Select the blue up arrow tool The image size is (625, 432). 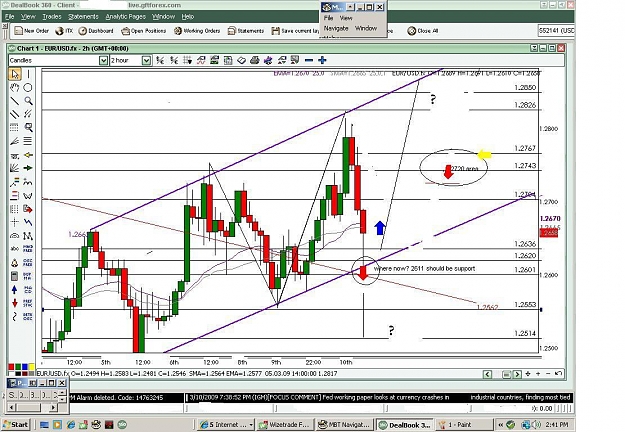(15, 290)
